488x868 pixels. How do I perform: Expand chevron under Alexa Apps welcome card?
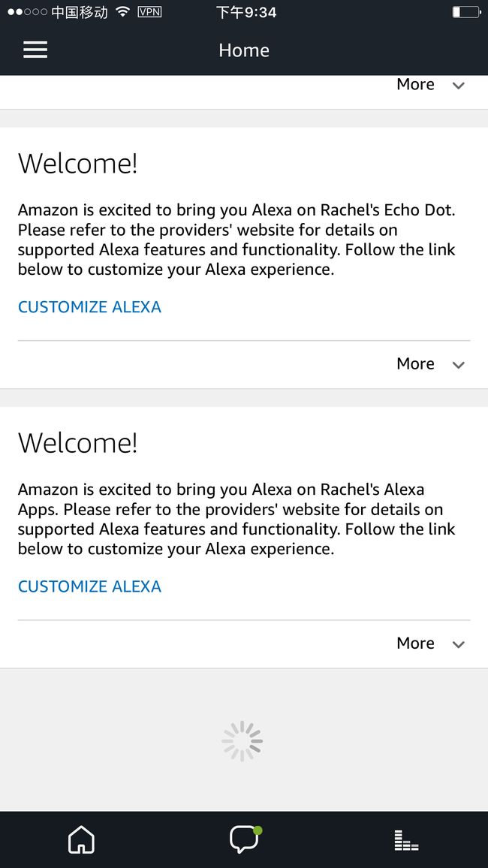tap(458, 644)
